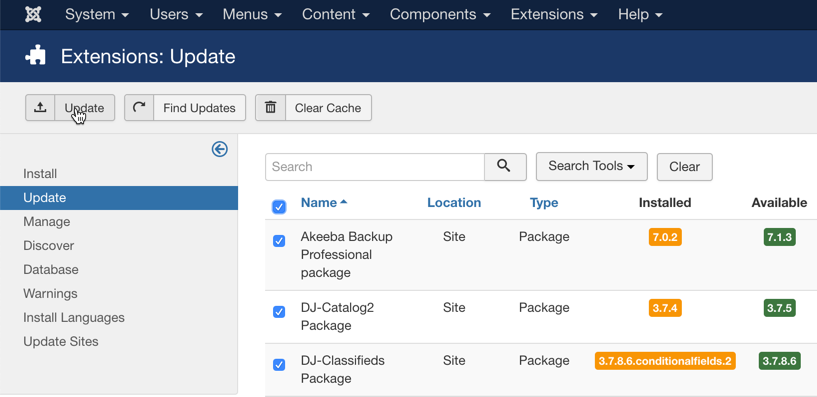Go to Install in the sidebar
This screenshot has width=817, height=397.
[40, 173]
